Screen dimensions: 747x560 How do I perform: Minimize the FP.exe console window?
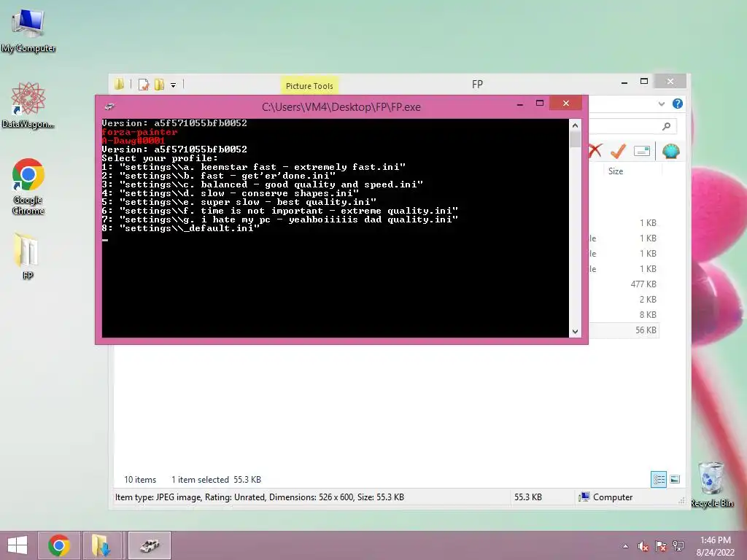tap(520, 104)
